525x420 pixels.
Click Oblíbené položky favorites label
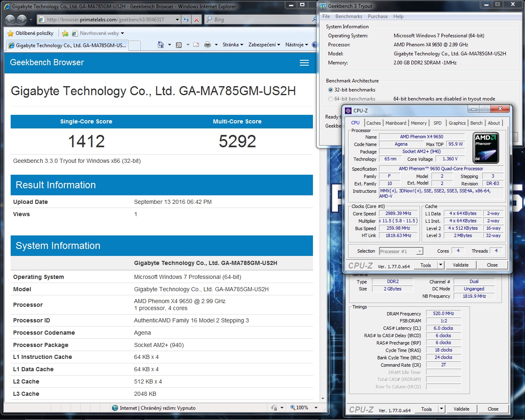coord(34,33)
